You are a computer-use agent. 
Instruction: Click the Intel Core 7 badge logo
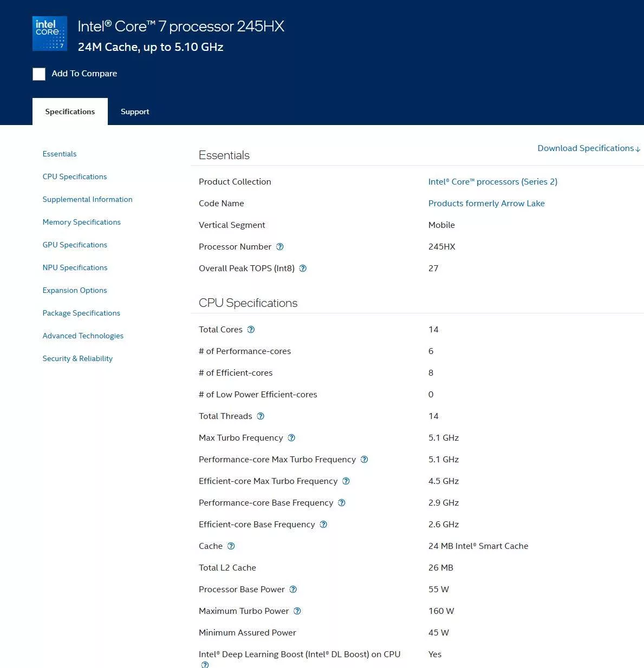(50, 34)
